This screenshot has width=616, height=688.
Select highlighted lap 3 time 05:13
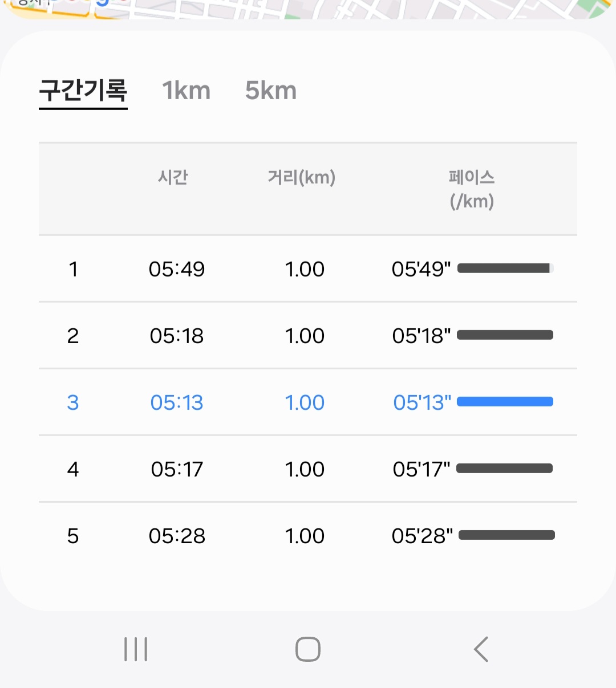(x=177, y=402)
